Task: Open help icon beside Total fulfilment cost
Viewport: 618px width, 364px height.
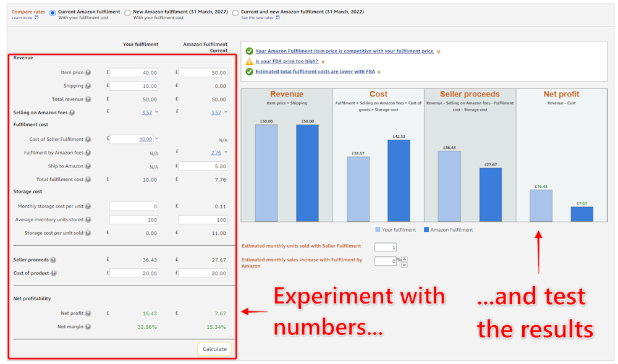Action: coord(88,180)
